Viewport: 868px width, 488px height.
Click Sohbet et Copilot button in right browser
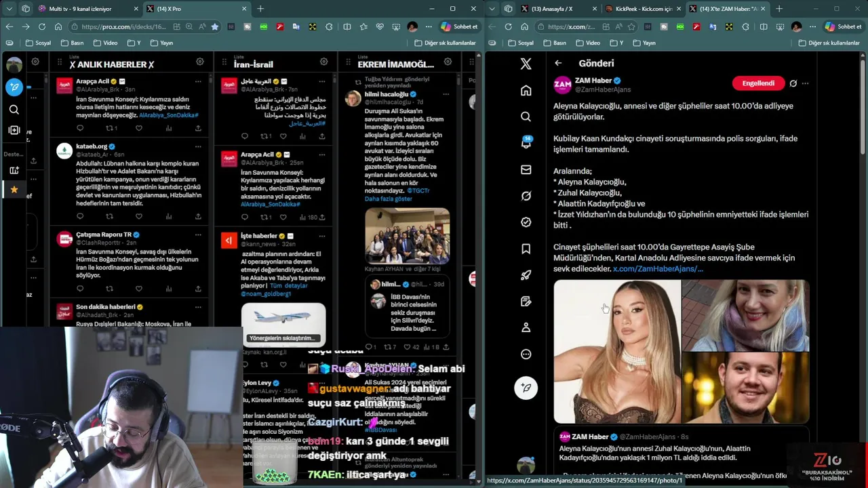click(x=843, y=26)
